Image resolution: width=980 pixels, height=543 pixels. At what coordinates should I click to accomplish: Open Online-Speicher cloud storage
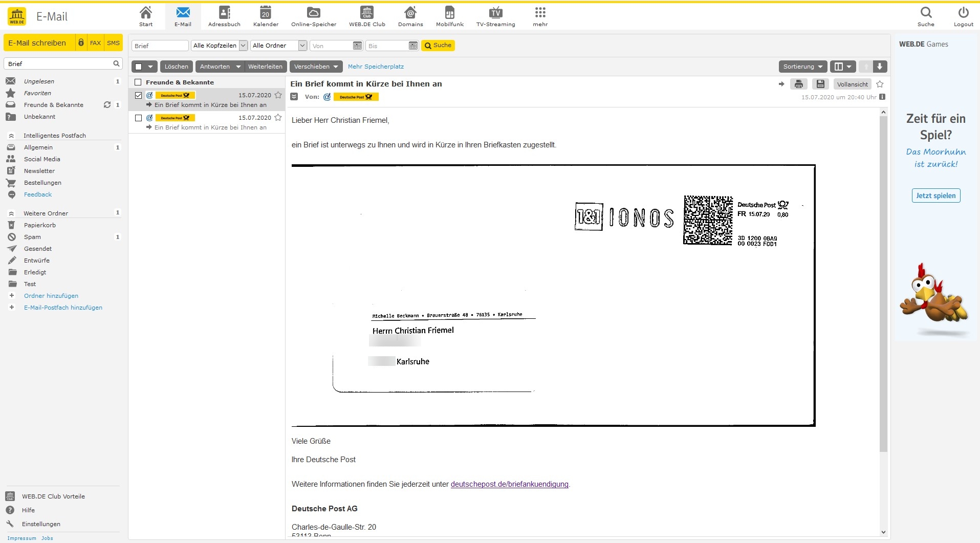pos(314,16)
